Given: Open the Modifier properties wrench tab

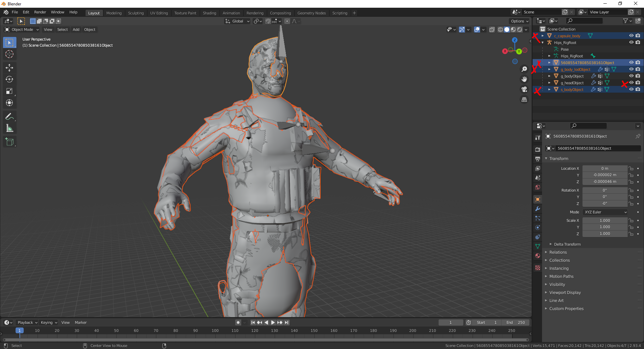Looking at the screenshot, I should 538,209.
